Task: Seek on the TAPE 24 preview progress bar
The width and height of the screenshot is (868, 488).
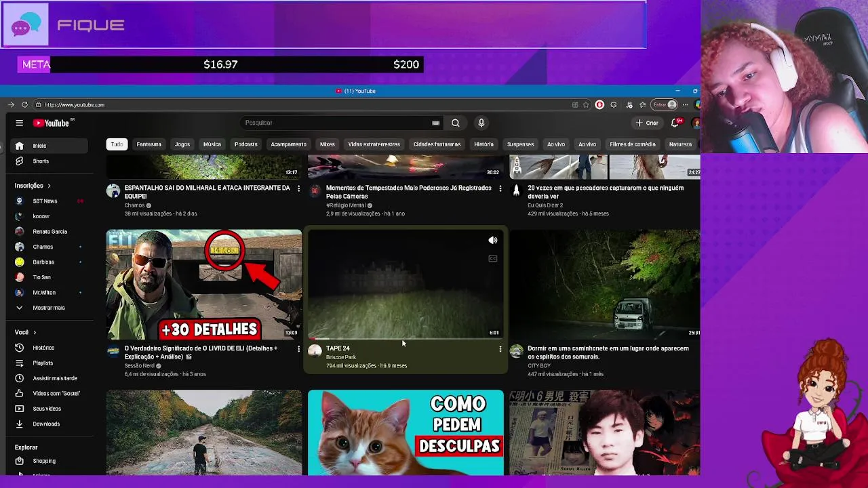Action: pyautogui.click(x=406, y=338)
